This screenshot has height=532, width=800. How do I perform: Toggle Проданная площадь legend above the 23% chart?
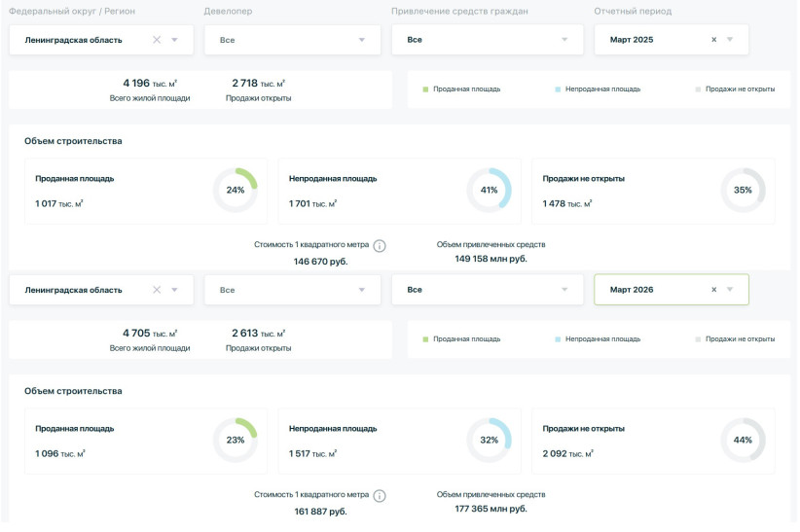pyautogui.click(x=460, y=339)
